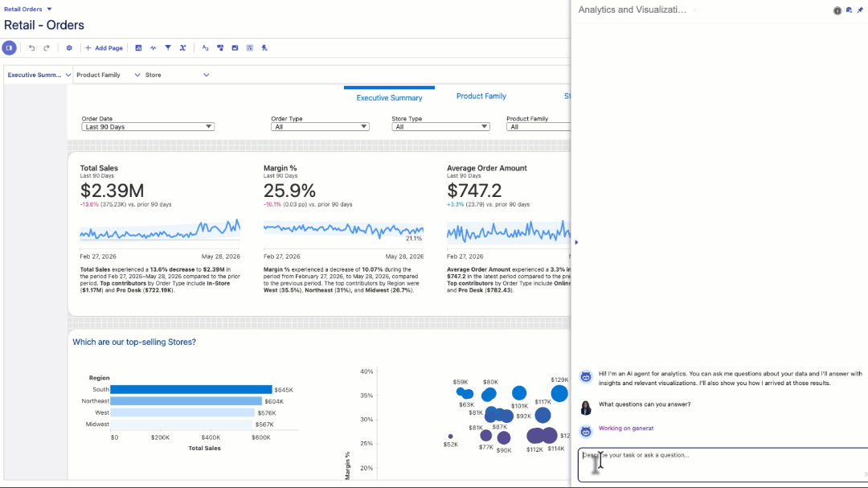Click the Add Page button
Screen dimensions: 868x488
coord(104,48)
